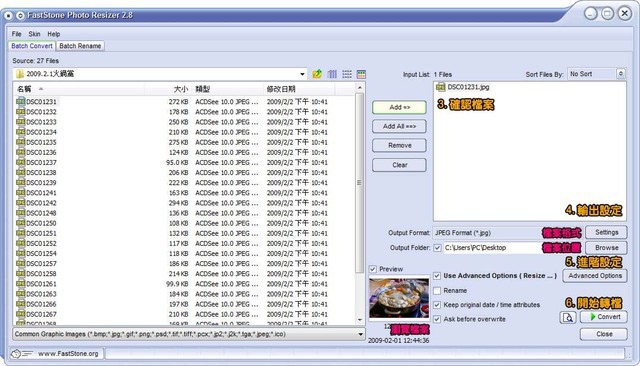Open the source folder path dropdown

click(x=302, y=74)
